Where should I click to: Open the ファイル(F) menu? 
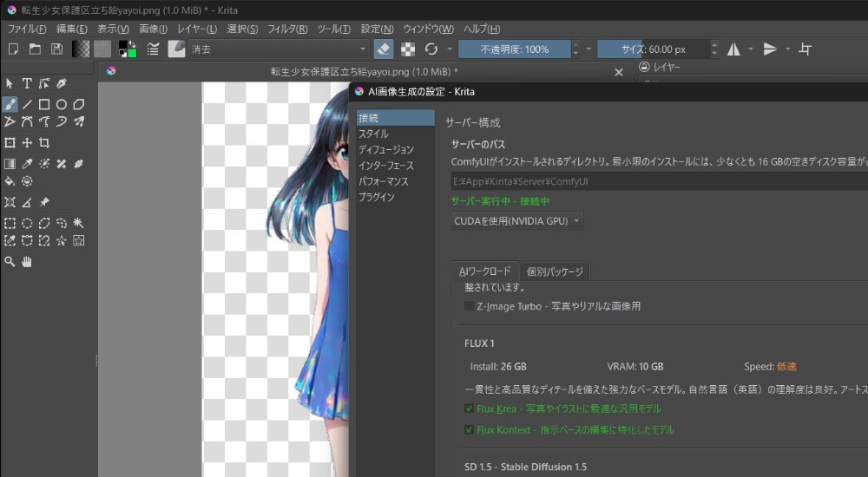27,29
